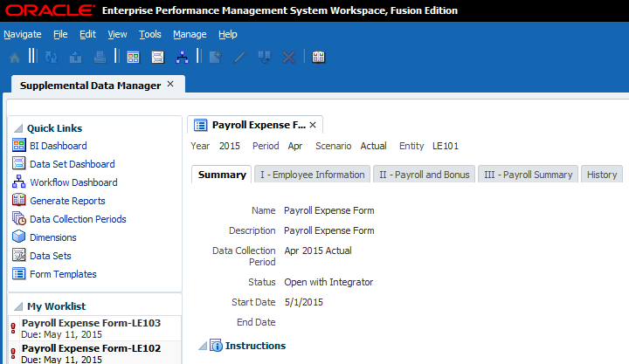The height and width of the screenshot is (364, 629).
Task: Open the Form Templates link
Action: (63, 274)
